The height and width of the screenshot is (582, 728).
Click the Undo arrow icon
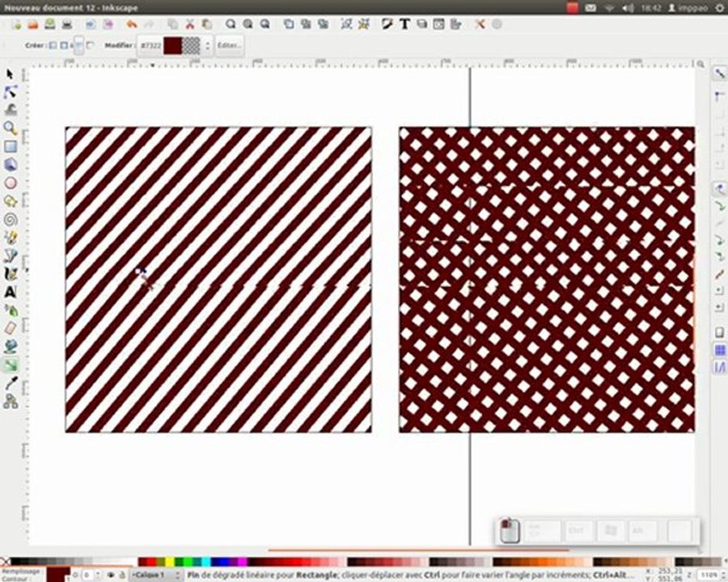coord(132,24)
